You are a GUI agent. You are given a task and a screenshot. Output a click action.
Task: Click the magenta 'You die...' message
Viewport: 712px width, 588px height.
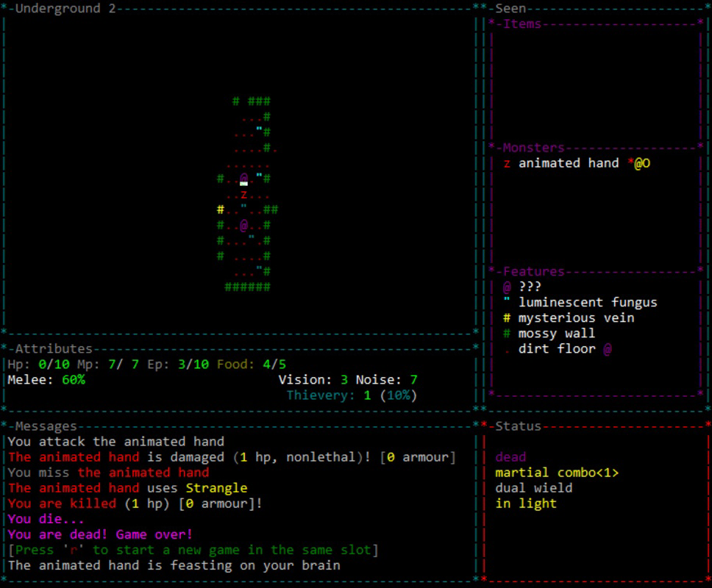point(46,519)
